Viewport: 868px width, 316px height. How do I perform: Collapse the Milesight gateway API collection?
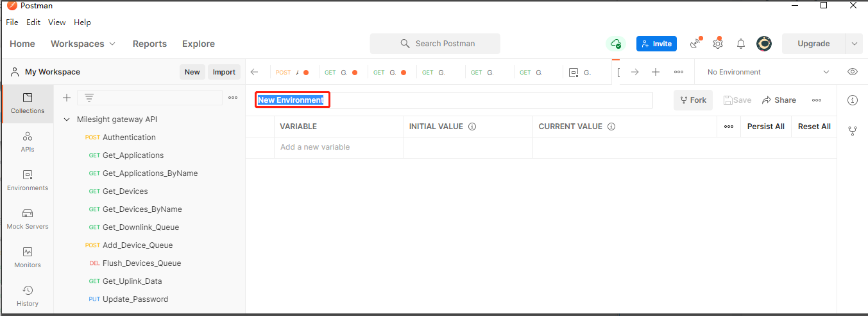(x=67, y=119)
